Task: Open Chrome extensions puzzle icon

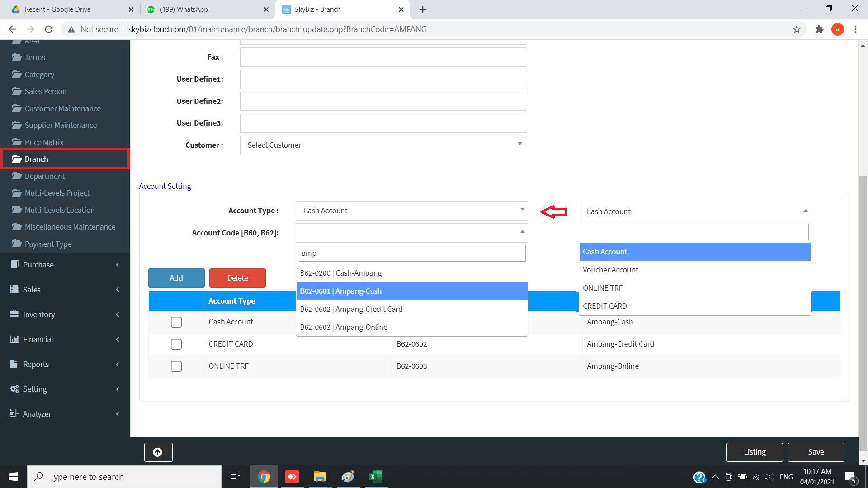Action: 819,29
